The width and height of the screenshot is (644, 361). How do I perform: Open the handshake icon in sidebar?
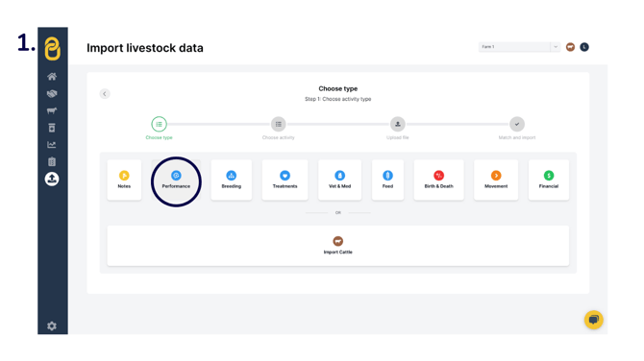point(52,93)
